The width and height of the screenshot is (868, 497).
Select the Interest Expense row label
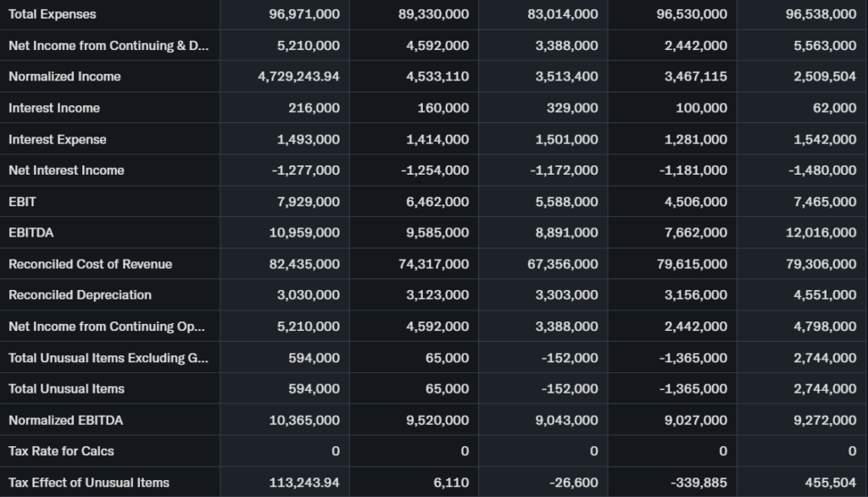(x=58, y=139)
